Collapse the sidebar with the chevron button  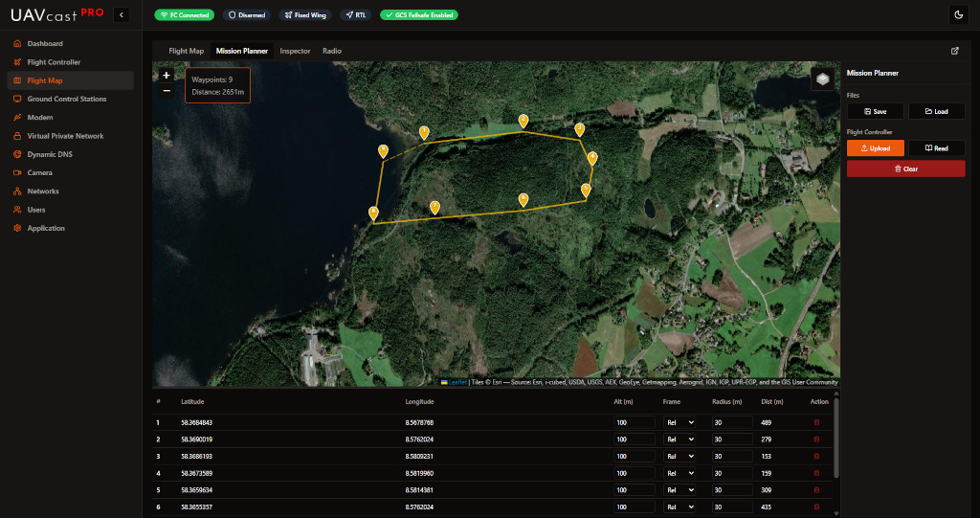click(x=121, y=14)
